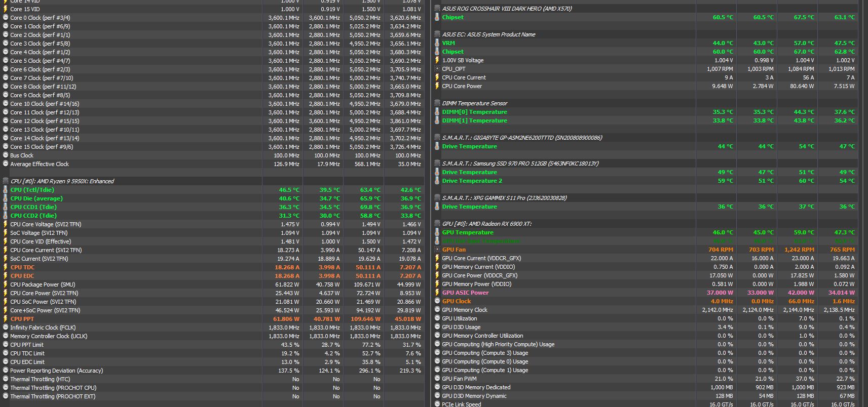Click the chip icon beside GPU [#0] Radeon header
Image resolution: width=868 pixels, height=407 pixels.
click(437, 224)
